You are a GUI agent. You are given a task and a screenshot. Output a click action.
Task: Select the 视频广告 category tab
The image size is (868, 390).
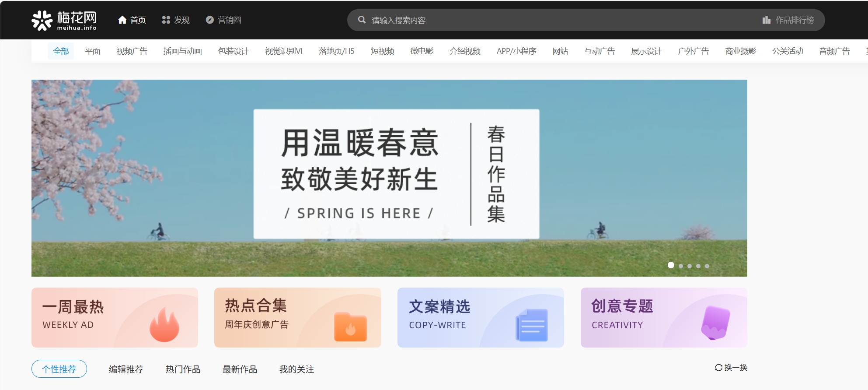click(x=132, y=51)
